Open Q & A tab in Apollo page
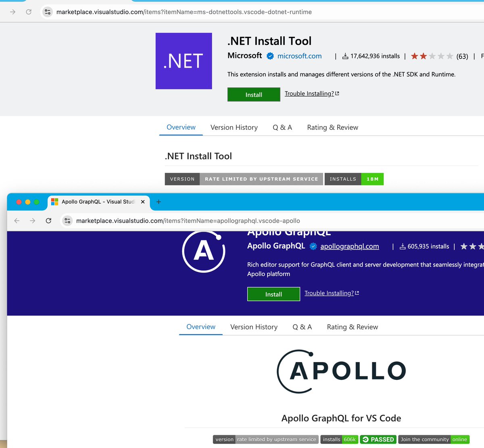The image size is (484, 448). [x=302, y=327]
